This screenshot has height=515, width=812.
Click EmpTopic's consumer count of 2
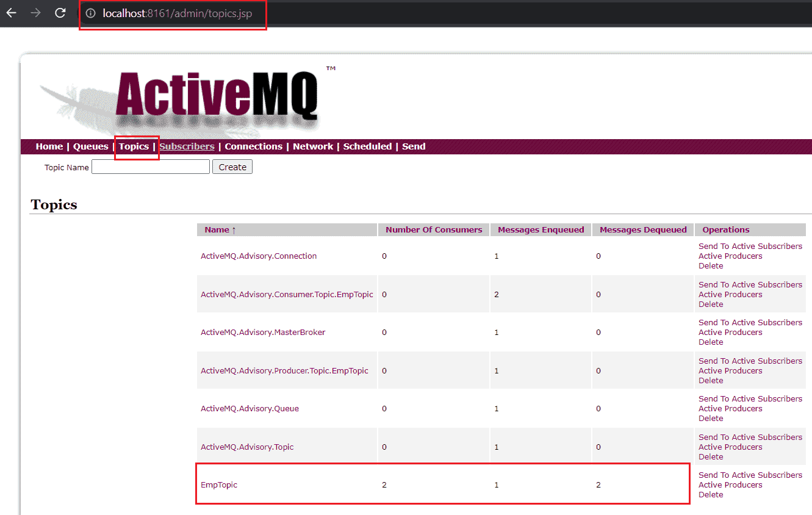pos(384,485)
